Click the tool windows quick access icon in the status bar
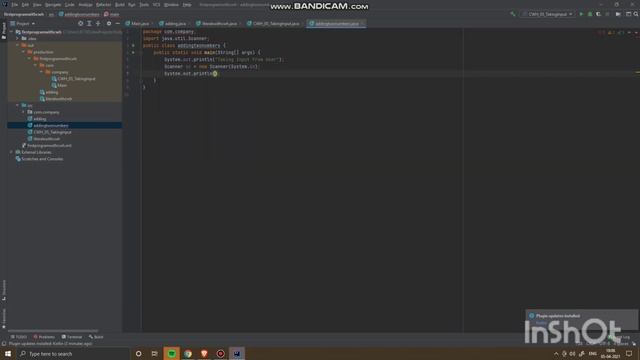This screenshot has width=640, height=360. click(4, 344)
